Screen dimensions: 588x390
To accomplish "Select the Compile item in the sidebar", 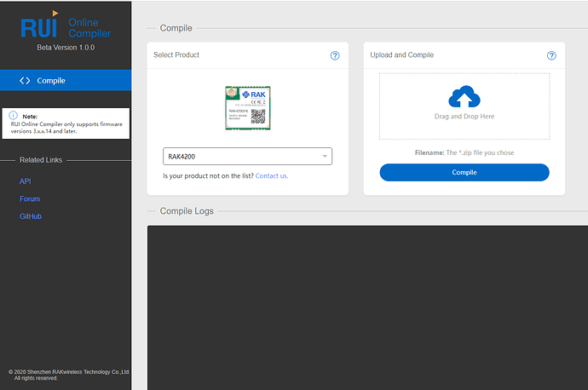I will click(51, 81).
